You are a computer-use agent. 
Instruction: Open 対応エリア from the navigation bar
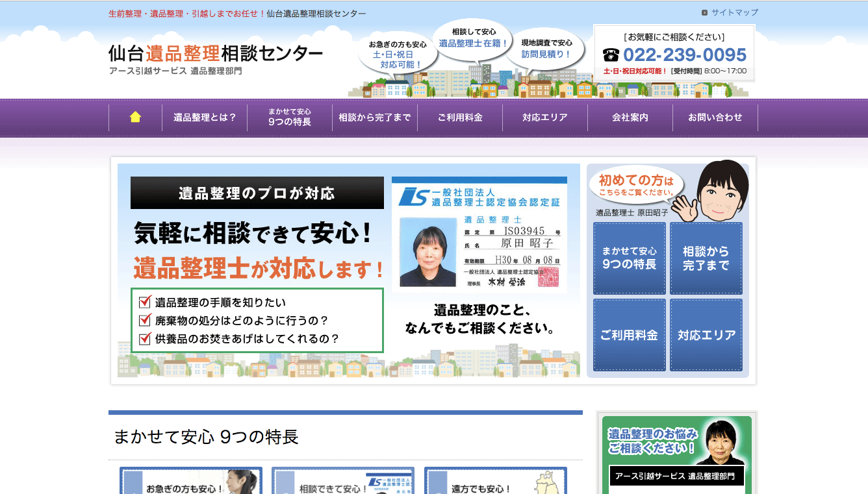[545, 117]
